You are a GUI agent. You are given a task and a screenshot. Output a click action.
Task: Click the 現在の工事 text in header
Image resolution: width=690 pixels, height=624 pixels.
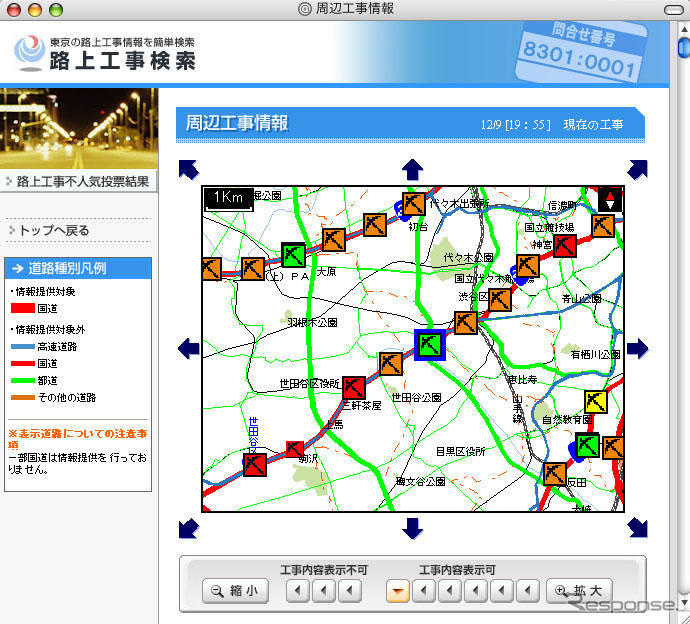point(593,125)
